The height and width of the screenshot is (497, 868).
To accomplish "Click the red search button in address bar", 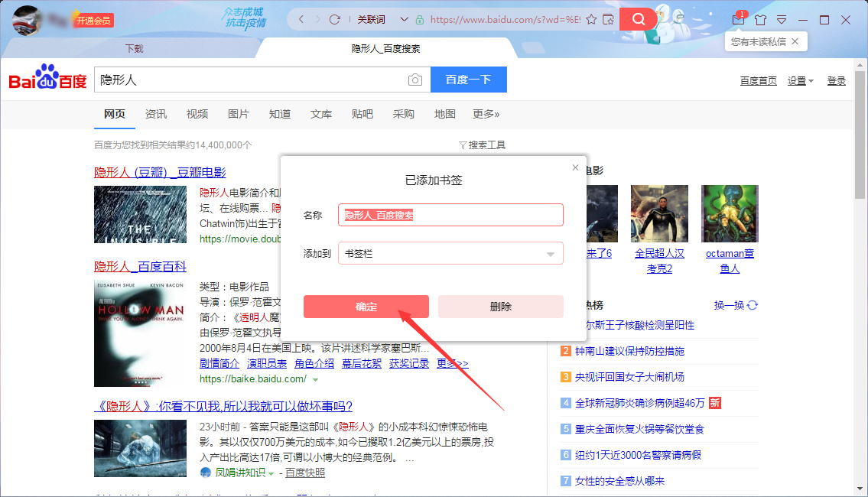I will click(639, 18).
